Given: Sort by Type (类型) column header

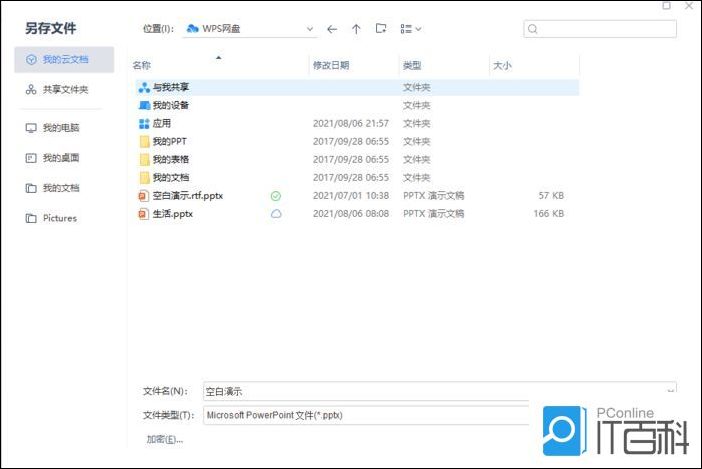Looking at the screenshot, I should (411, 65).
